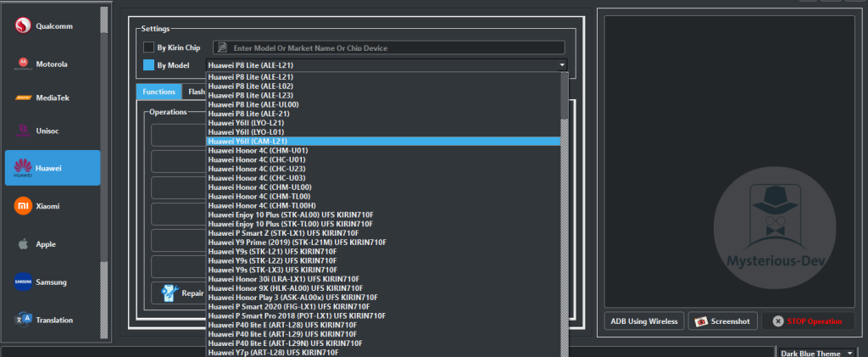Switch to the Flash tab
Viewport: 868px width, 357px height.
[x=195, y=92]
